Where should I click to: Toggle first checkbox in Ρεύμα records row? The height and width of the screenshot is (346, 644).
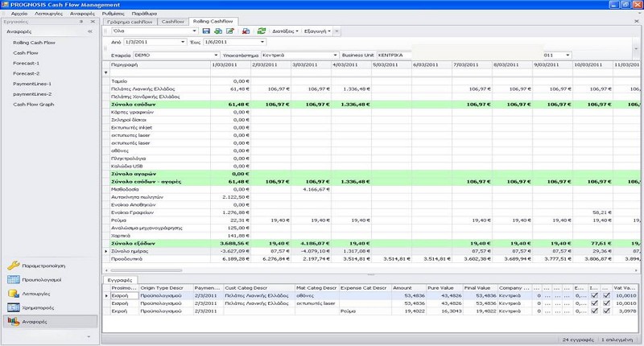tap(592, 310)
